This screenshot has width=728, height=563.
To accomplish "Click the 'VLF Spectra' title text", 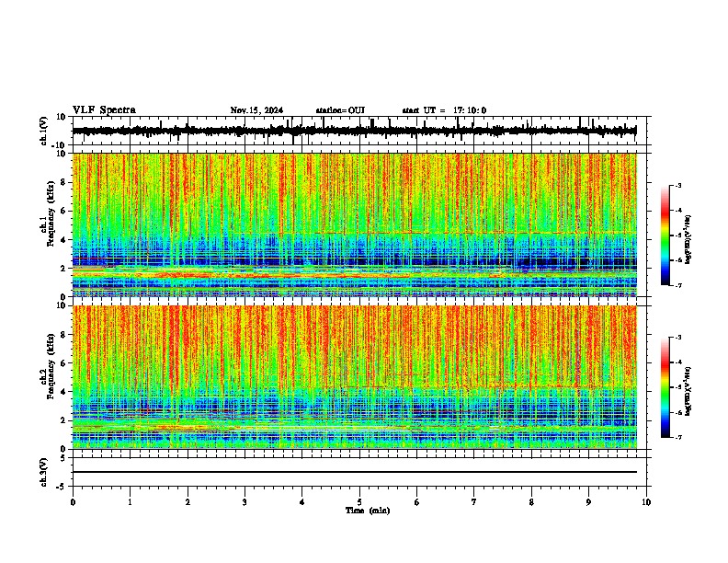I will click(104, 110).
